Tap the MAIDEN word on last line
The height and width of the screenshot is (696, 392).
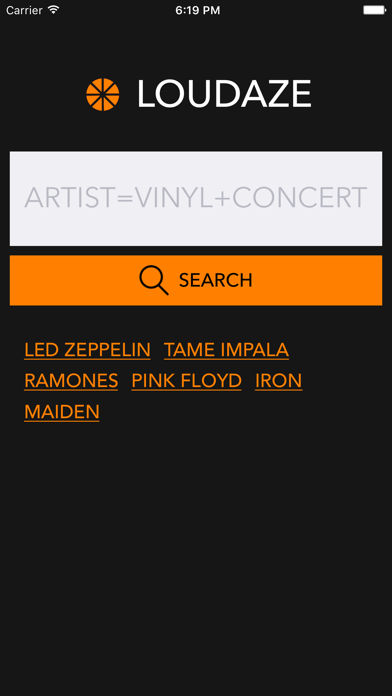pos(62,412)
